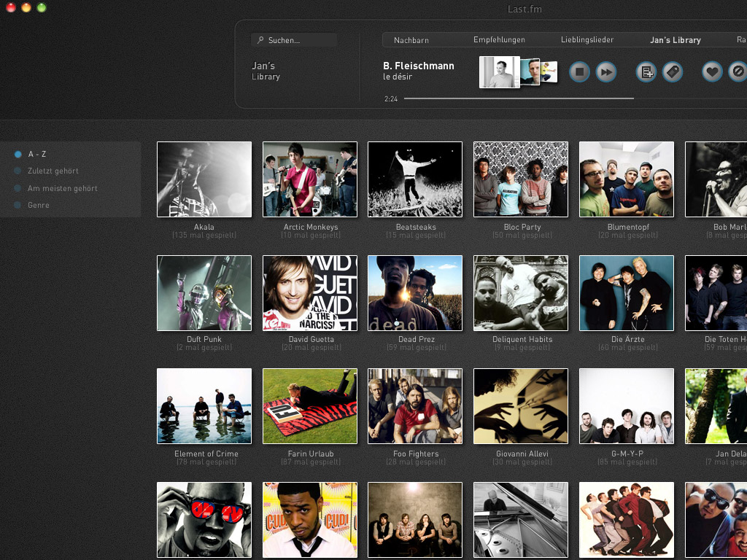Viewport: 747px width, 560px height.
Task: Open the Nachbarn tab
Action: (411, 40)
